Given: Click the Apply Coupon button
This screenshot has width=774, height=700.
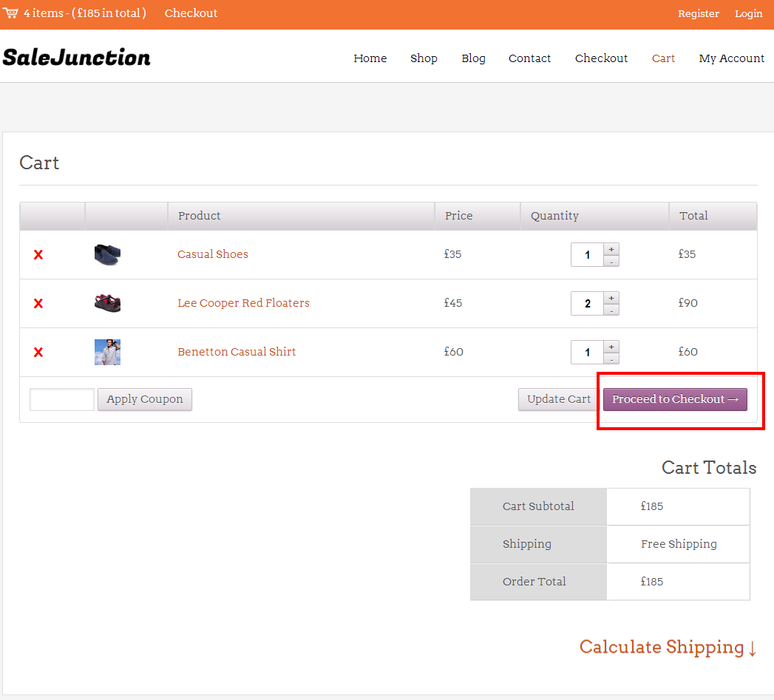Looking at the screenshot, I should [145, 399].
